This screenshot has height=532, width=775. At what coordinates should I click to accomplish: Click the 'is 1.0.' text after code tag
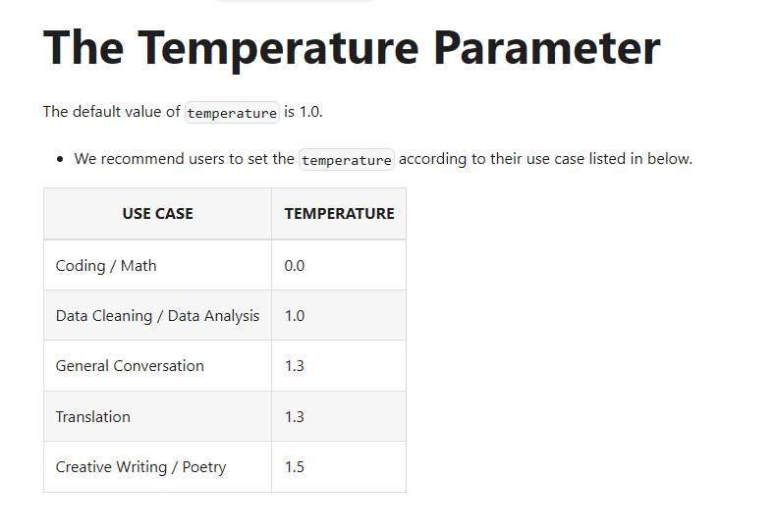pos(303,112)
